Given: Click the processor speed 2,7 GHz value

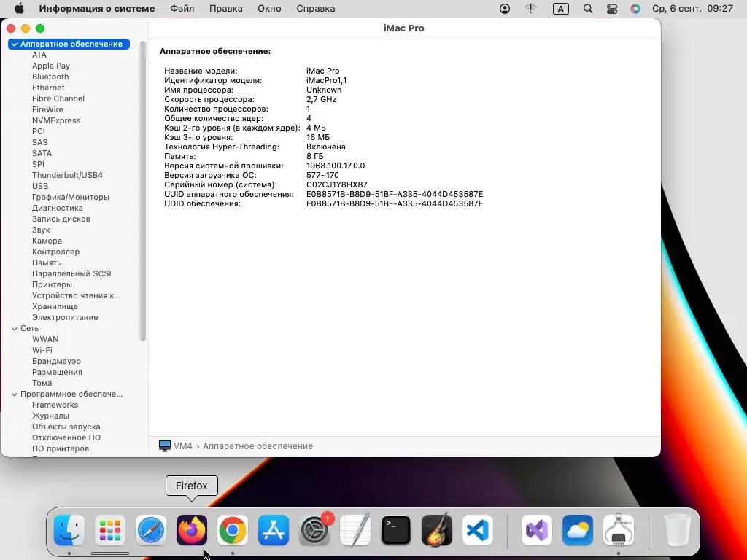Looking at the screenshot, I should click(x=321, y=99).
